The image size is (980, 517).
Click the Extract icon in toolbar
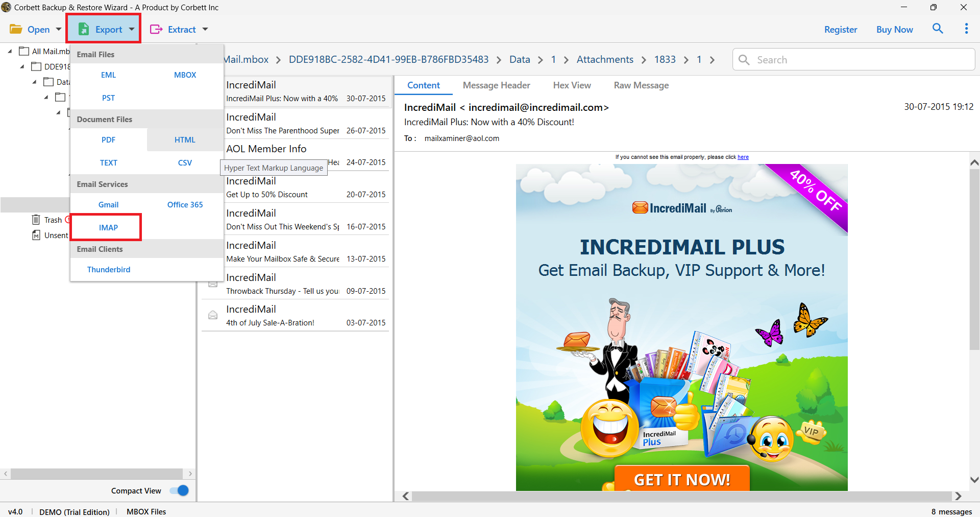[x=156, y=29]
